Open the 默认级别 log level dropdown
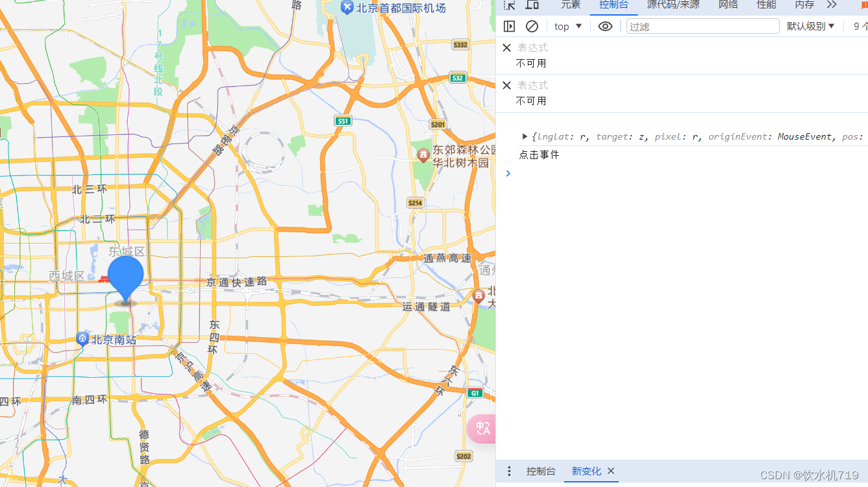868x487 pixels. coord(811,26)
